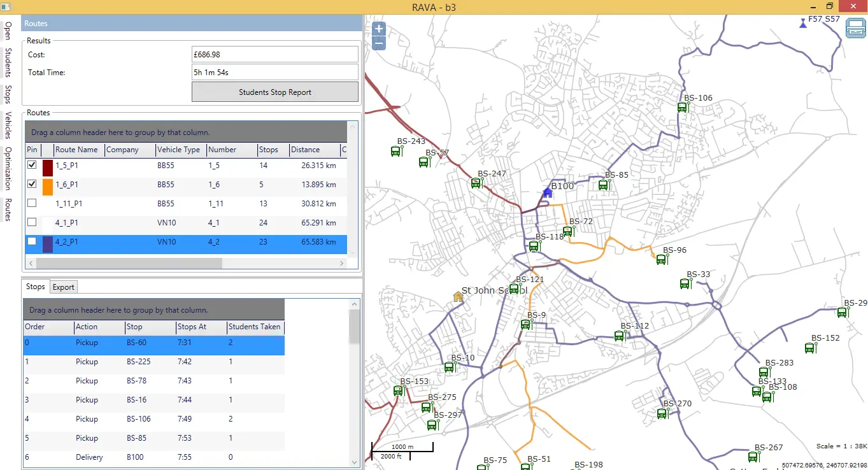Screen dimensions: 868x470
Task: Open the Stops sidebar tab
Action: [8, 94]
